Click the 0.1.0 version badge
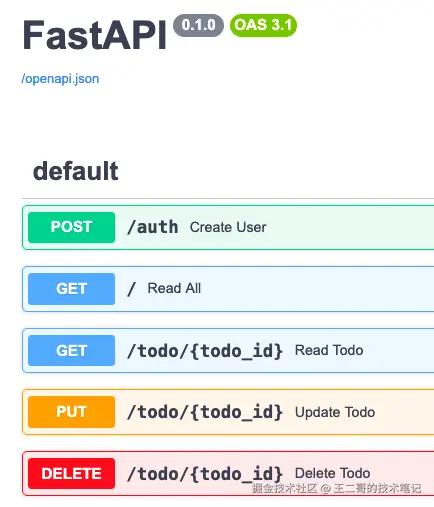This screenshot has height=507, width=434. pos(198,25)
